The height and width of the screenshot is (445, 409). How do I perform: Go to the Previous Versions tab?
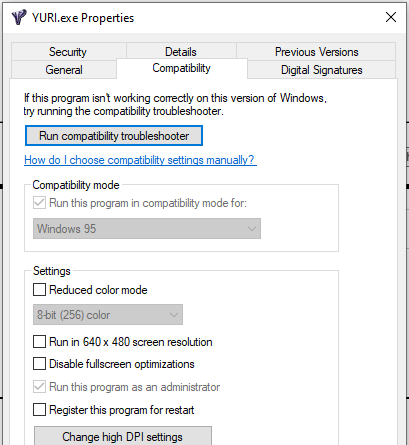click(x=316, y=52)
